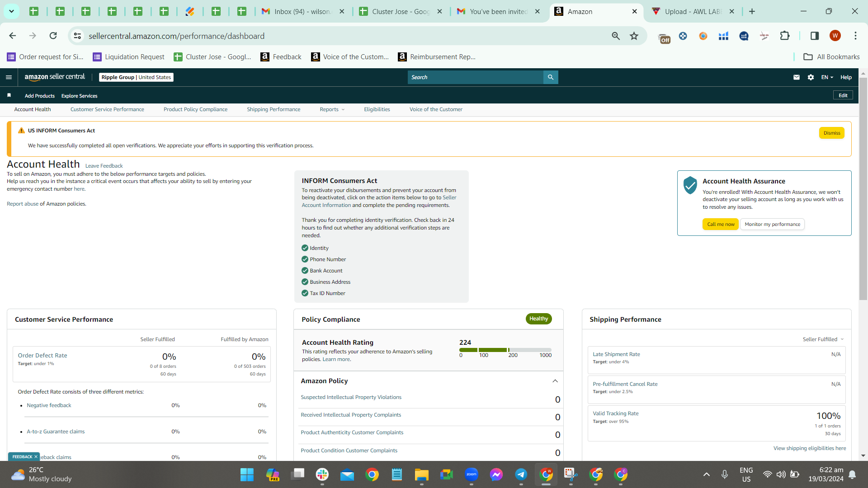
Task: Click the browser zoom magnifier icon in address bar
Action: click(616, 36)
